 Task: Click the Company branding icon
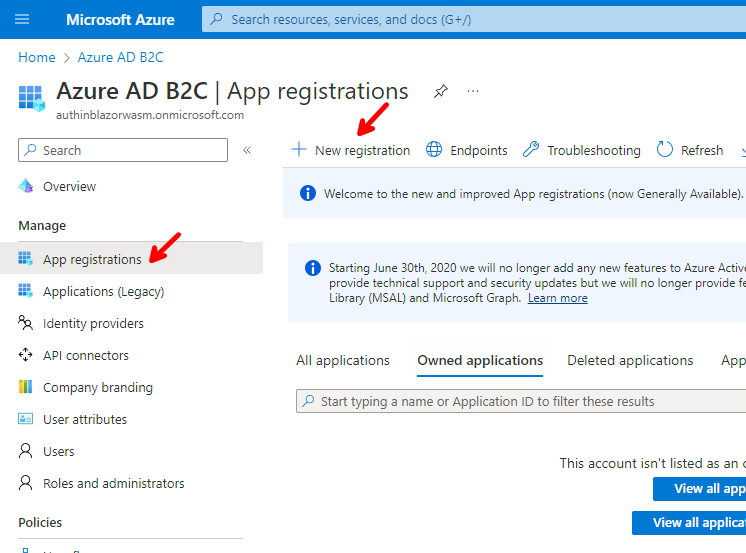25,387
